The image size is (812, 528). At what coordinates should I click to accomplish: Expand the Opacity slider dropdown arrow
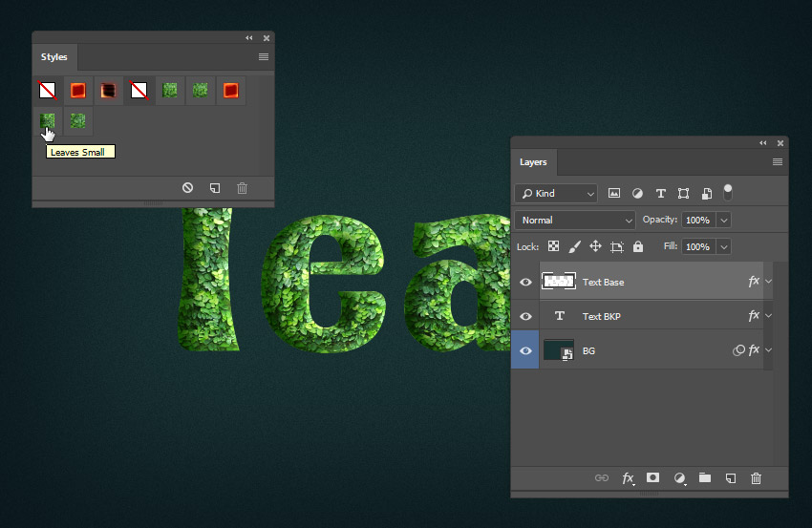[x=723, y=220]
